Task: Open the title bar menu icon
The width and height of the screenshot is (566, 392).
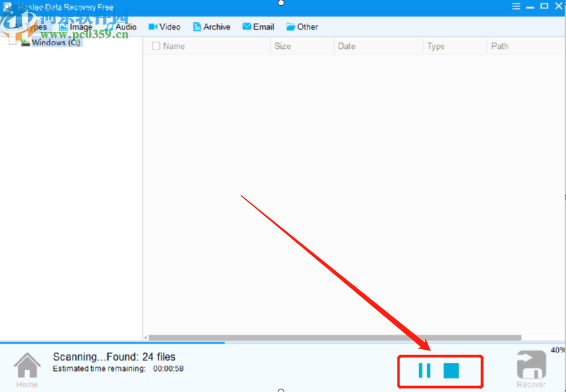Action: (516, 6)
